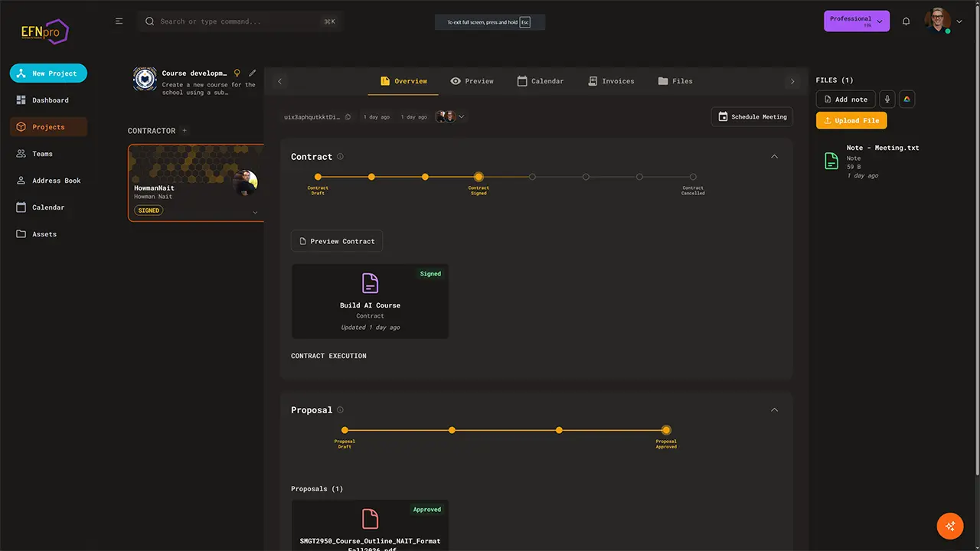980x551 pixels.
Task: Click the Schedule Meeting button
Action: point(752,117)
